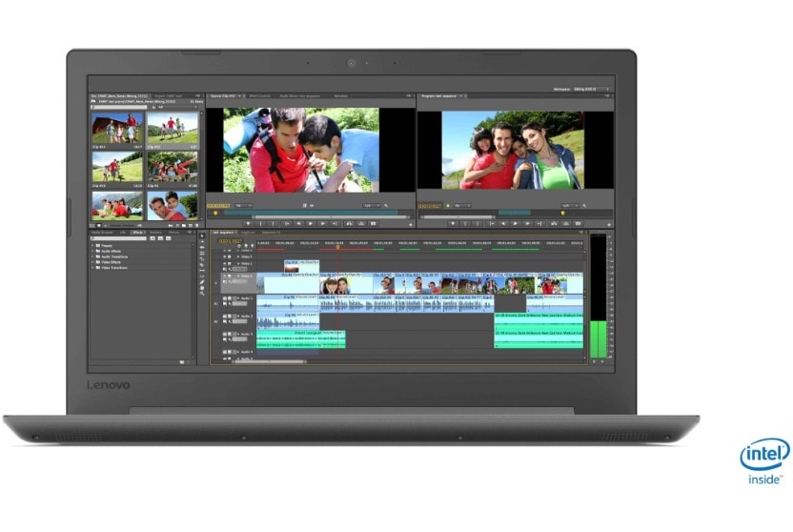Screen dimensions: 793x532
Task: Create new bin in Project panel
Action: (184, 226)
